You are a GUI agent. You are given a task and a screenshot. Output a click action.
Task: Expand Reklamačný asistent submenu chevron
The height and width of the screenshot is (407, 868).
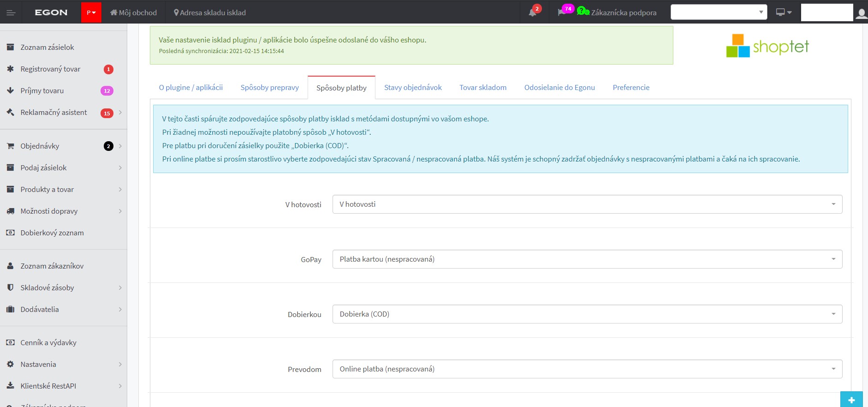click(120, 112)
